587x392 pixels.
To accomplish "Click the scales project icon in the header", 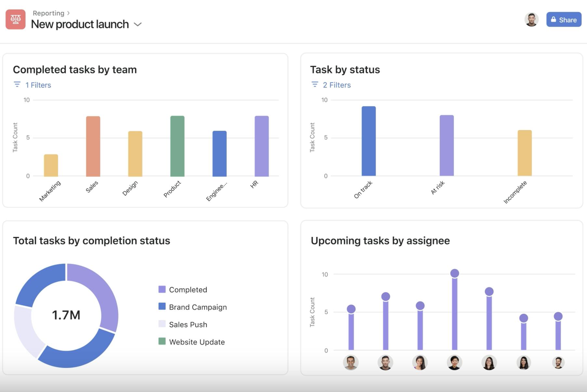I will (x=16, y=20).
